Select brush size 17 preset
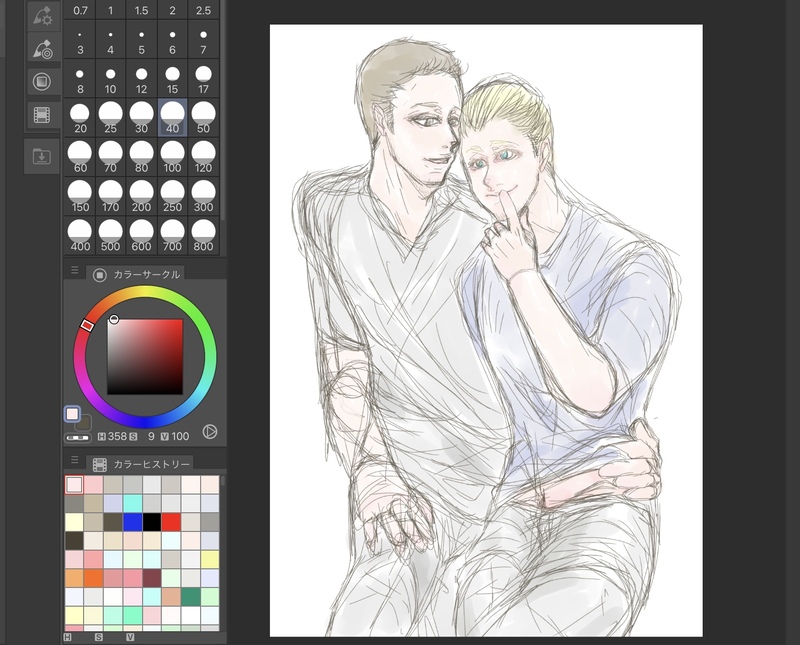The height and width of the screenshot is (645, 800). (204, 80)
